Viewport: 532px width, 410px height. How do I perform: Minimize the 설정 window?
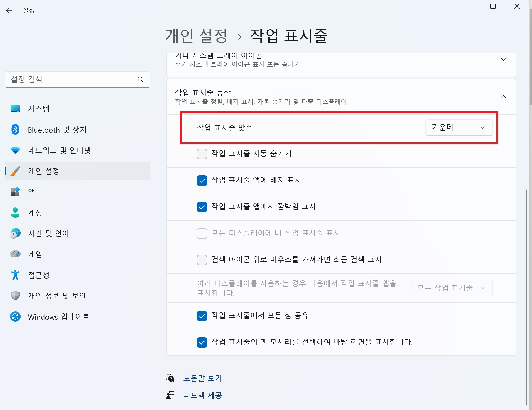[469, 6]
